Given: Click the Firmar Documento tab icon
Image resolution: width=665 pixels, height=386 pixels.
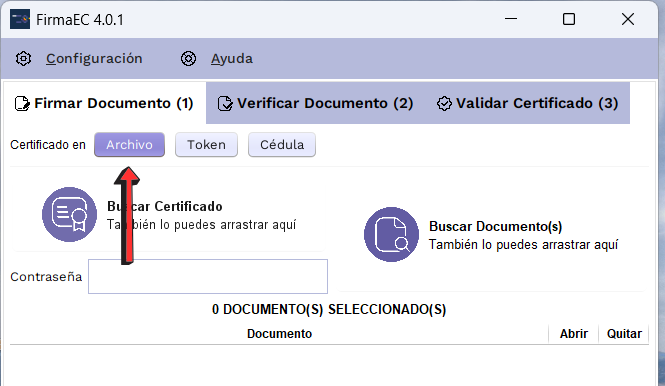Looking at the screenshot, I should (22, 103).
